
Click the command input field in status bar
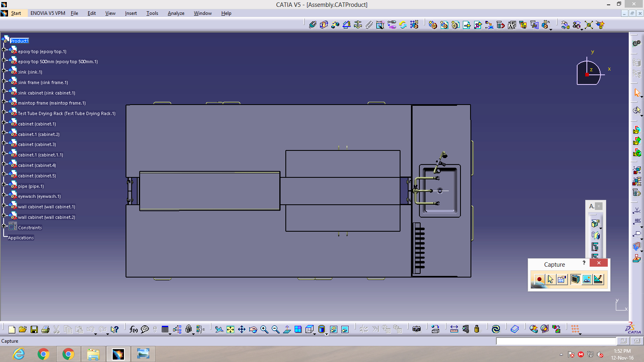(x=556, y=341)
